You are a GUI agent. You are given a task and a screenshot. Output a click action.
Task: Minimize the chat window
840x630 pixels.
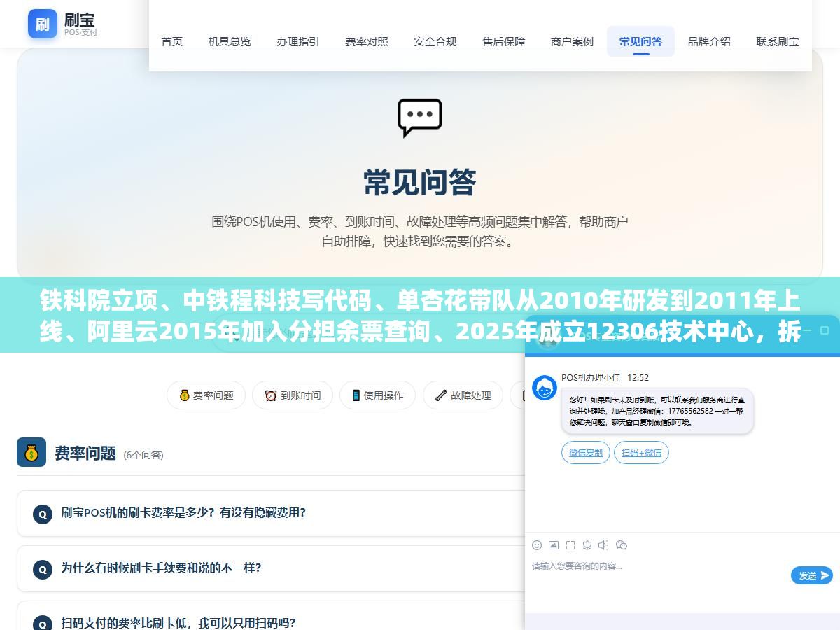[x=808, y=330]
